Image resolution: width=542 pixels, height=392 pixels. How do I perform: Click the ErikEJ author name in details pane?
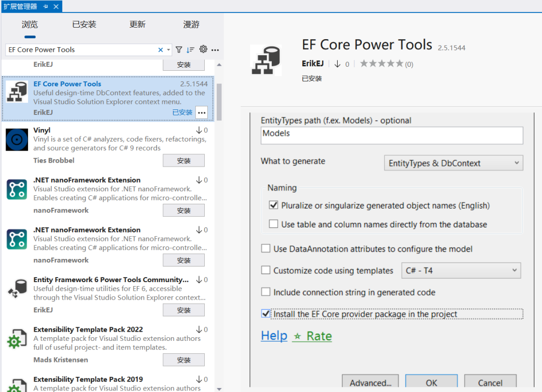[313, 64]
